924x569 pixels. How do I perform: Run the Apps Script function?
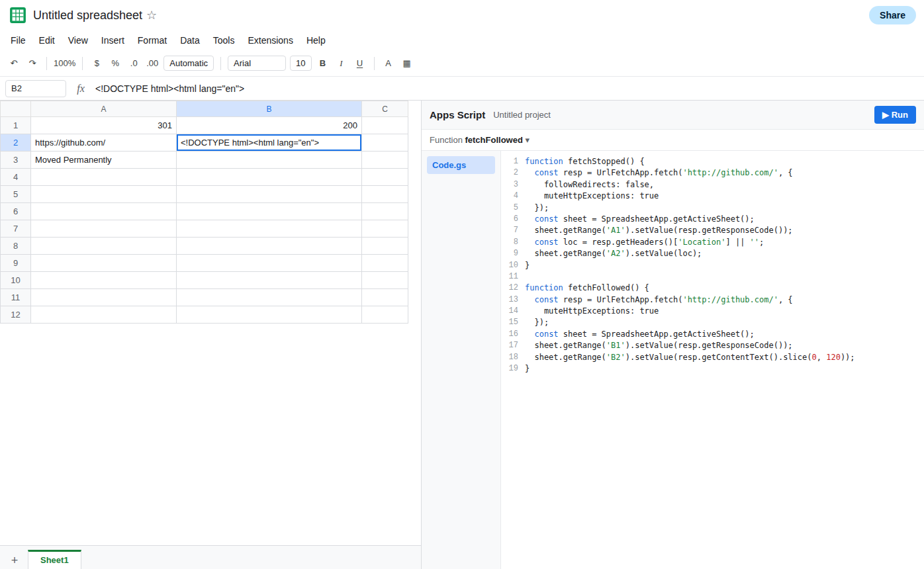pyautogui.click(x=895, y=114)
